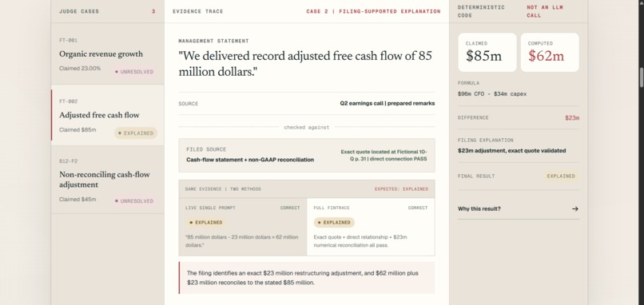Click the Filed Source reconciliation box
The height and width of the screenshot is (305, 644).
[x=307, y=155]
